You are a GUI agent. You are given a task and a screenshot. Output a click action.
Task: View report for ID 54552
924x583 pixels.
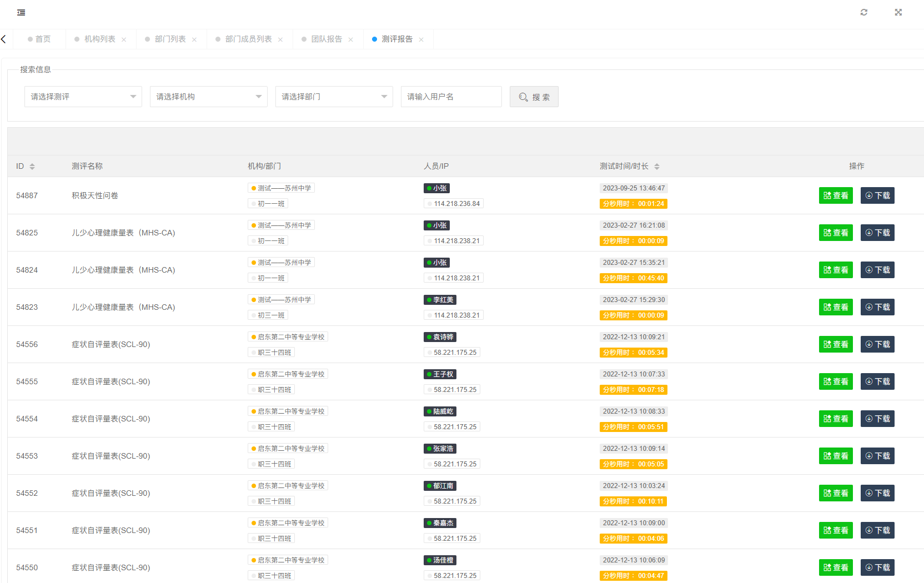point(836,493)
